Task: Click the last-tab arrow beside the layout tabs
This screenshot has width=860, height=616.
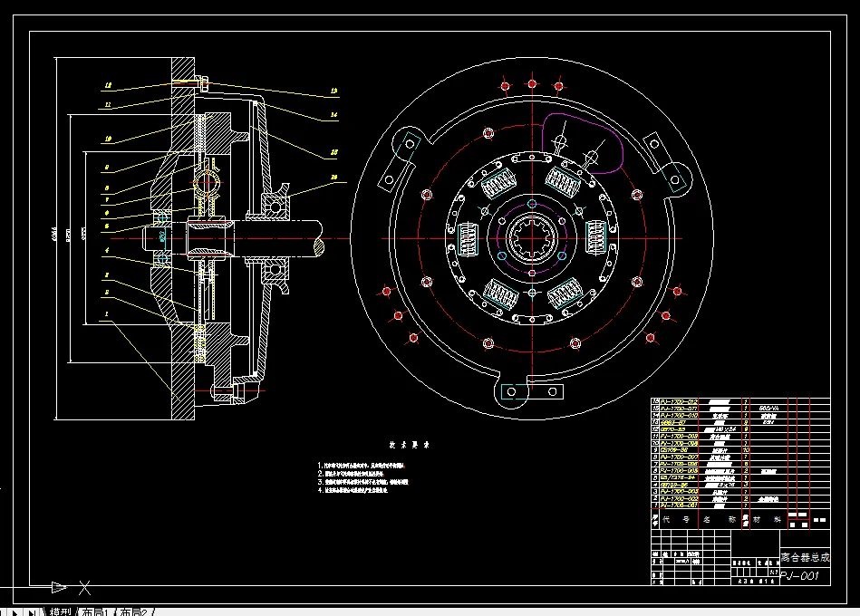Action: click(33, 612)
